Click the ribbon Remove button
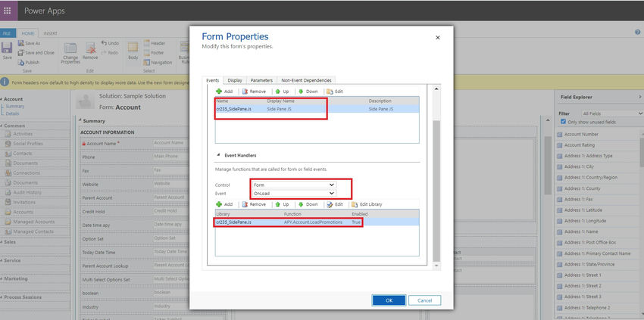The image size is (644, 320). click(x=90, y=51)
